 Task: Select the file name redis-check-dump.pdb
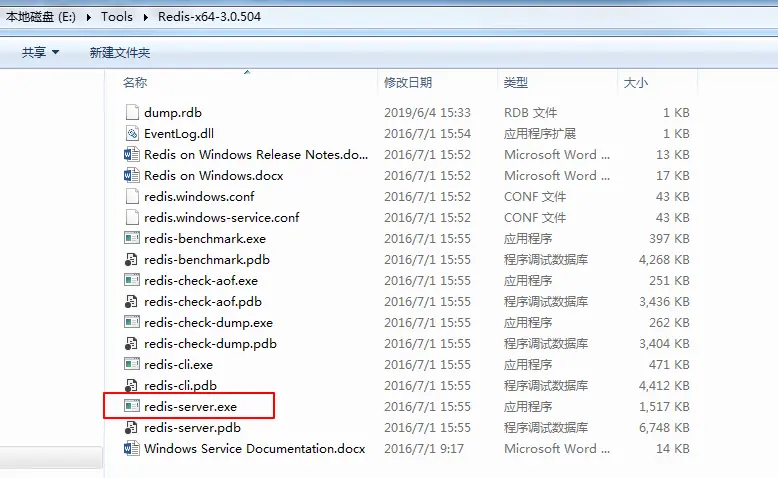210,343
